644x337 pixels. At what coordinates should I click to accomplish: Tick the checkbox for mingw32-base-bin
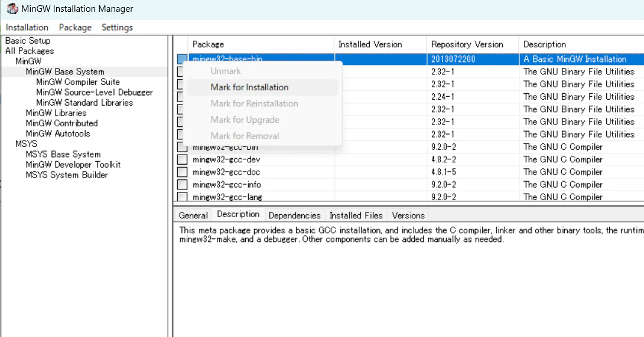pos(182,58)
